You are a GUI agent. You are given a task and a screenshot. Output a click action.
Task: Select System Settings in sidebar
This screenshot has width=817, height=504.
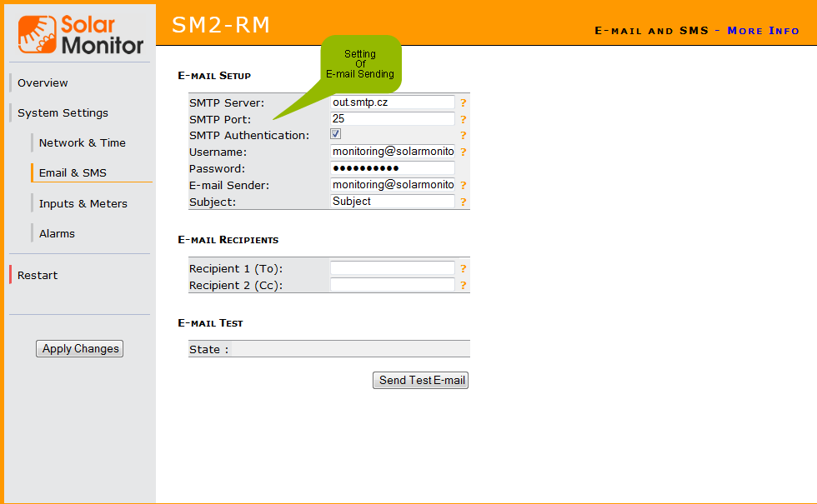[63, 113]
